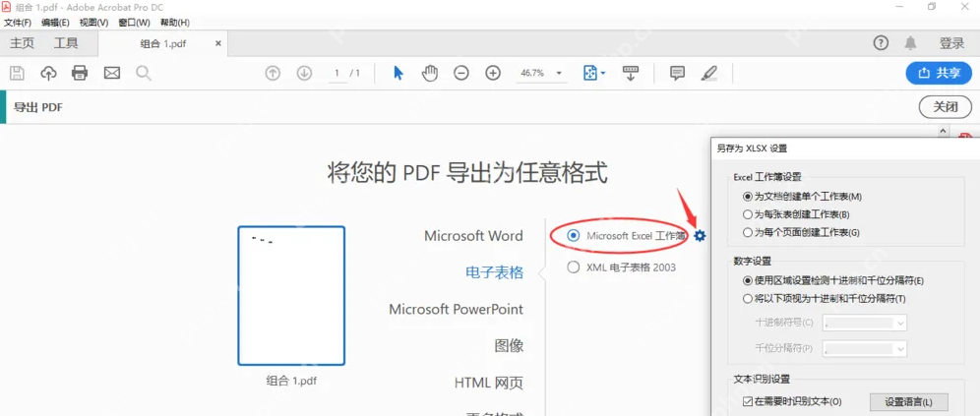Select 将以下项视为十进制和千位分隔符 option
The image size is (980, 416).
coord(748,299)
